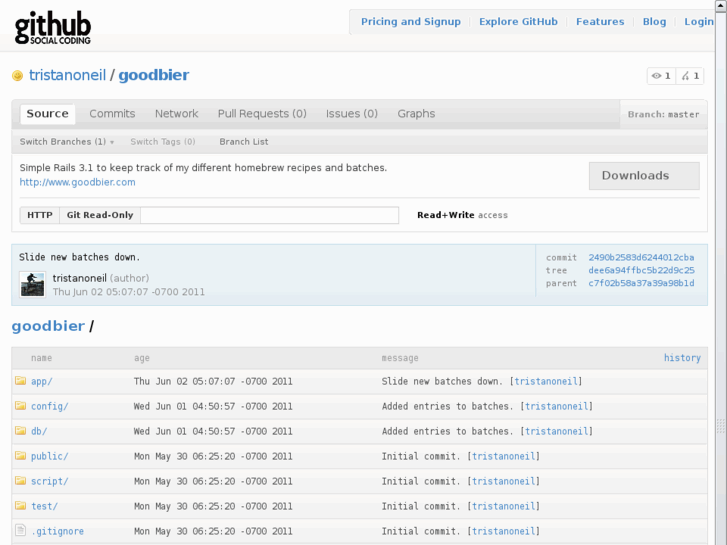This screenshot has width=727, height=545.
Task: Select the Git Read-Only clone URL option
Action: (x=100, y=215)
